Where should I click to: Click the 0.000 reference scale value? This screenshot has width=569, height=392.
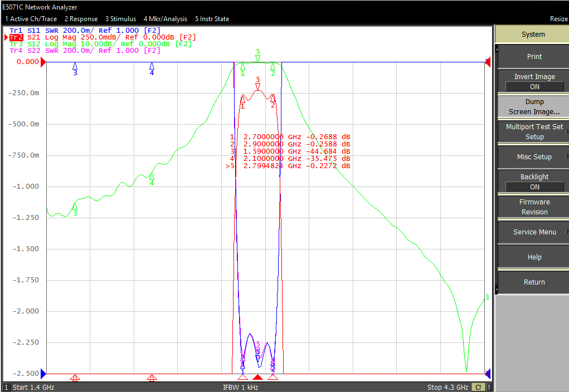(x=27, y=62)
